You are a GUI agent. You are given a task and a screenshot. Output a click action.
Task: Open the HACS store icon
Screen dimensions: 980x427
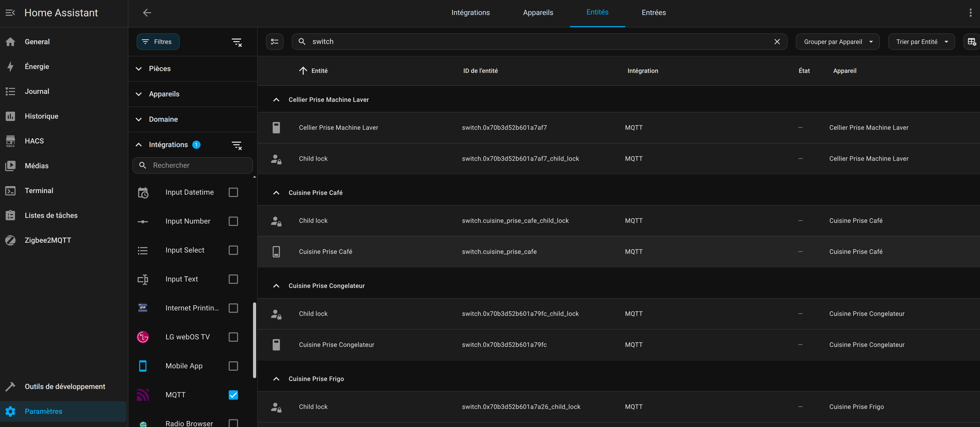click(x=10, y=141)
